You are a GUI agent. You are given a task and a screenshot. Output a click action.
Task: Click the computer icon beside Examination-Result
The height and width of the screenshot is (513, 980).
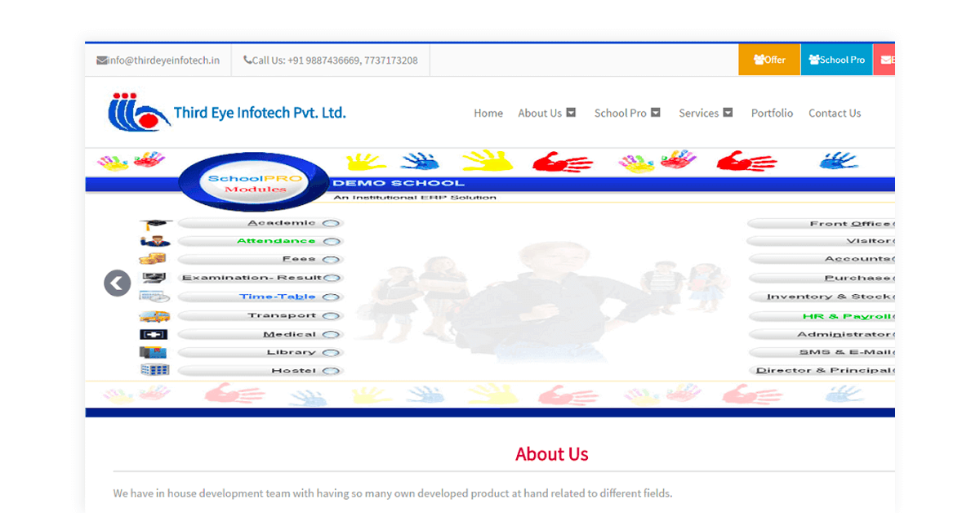(x=154, y=278)
